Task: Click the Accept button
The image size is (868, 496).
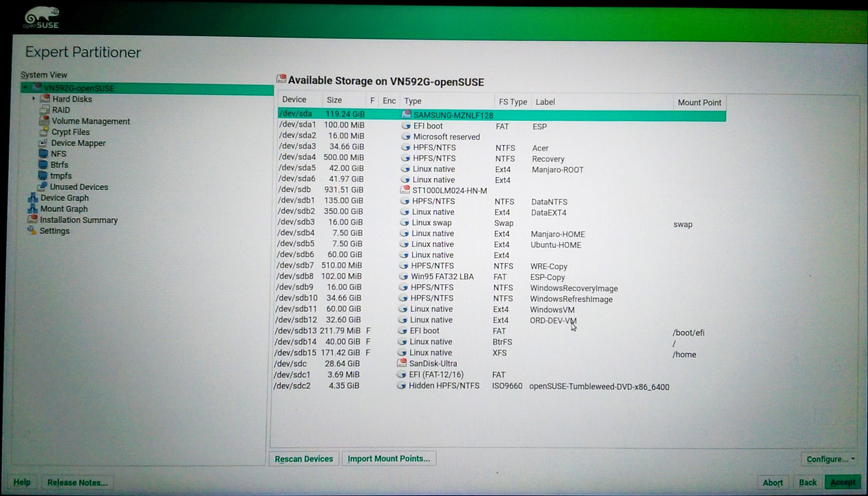Action: click(x=843, y=482)
